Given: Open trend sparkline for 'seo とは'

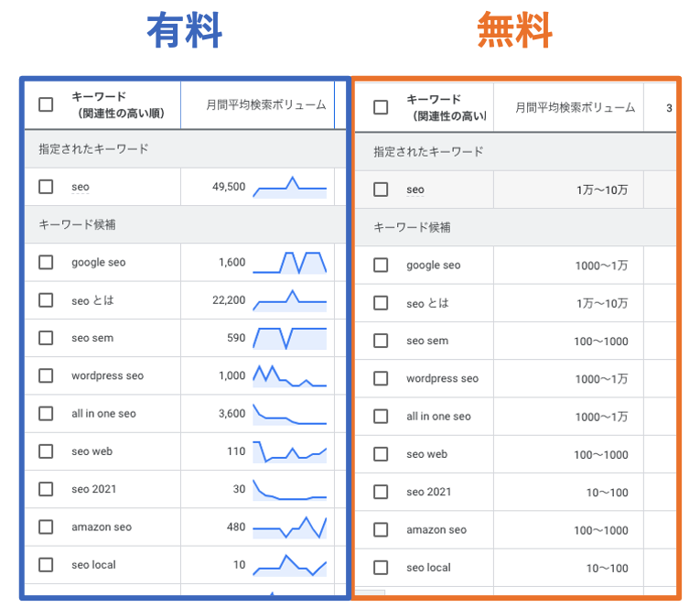Looking at the screenshot, I should pyautogui.click(x=290, y=300).
